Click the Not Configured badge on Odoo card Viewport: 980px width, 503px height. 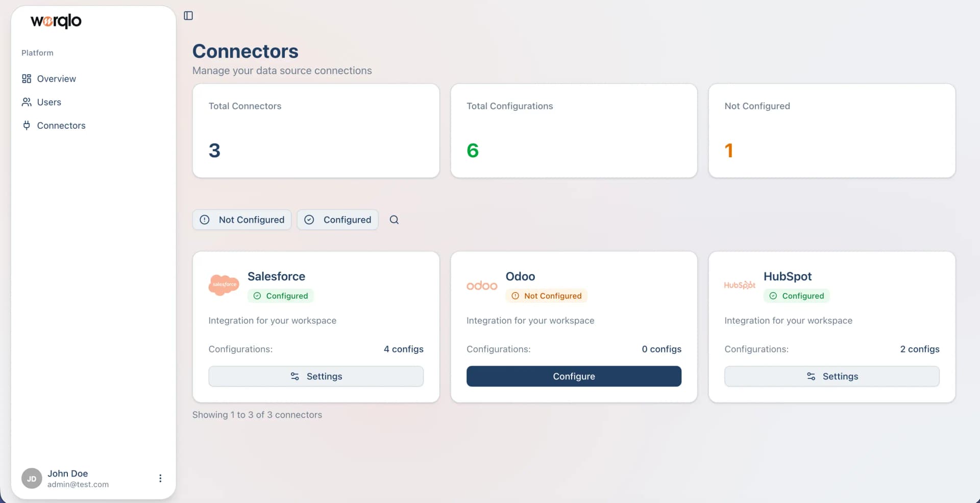click(x=547, y=295)
